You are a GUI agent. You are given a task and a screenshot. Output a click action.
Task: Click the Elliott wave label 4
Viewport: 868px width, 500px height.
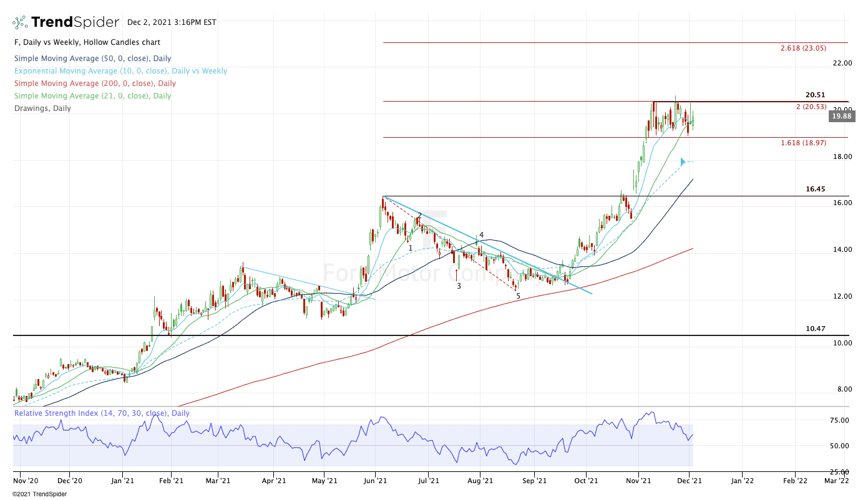pos(481,235)
